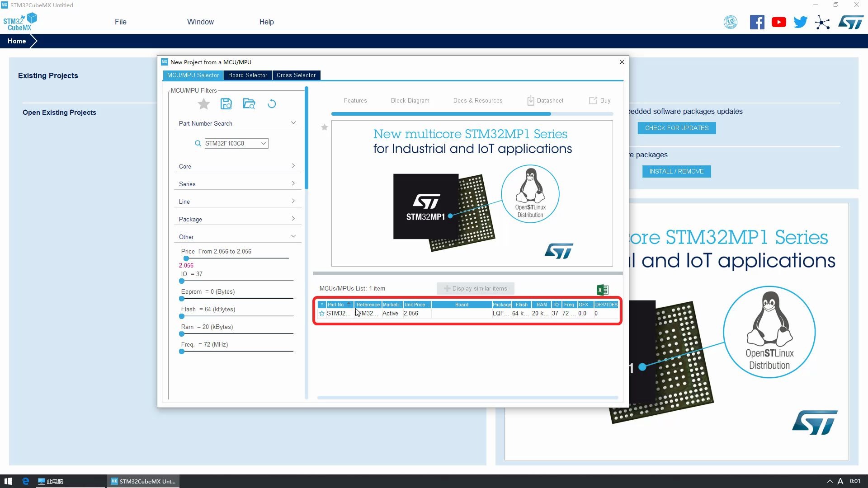Screen dimensions: 868x488
Task: Sort list by Unit Price column header
Action: 417,305
